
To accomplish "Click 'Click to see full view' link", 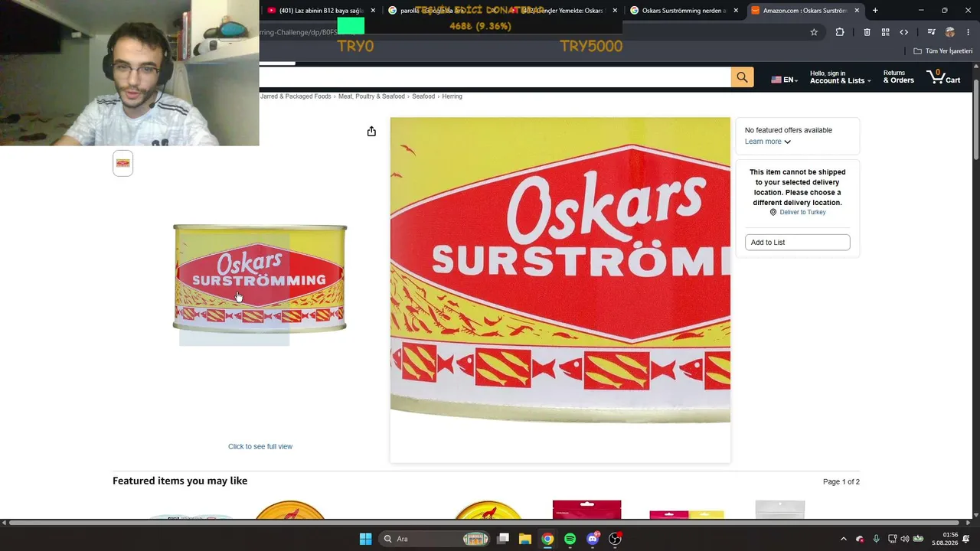I will tap(260, 447).
